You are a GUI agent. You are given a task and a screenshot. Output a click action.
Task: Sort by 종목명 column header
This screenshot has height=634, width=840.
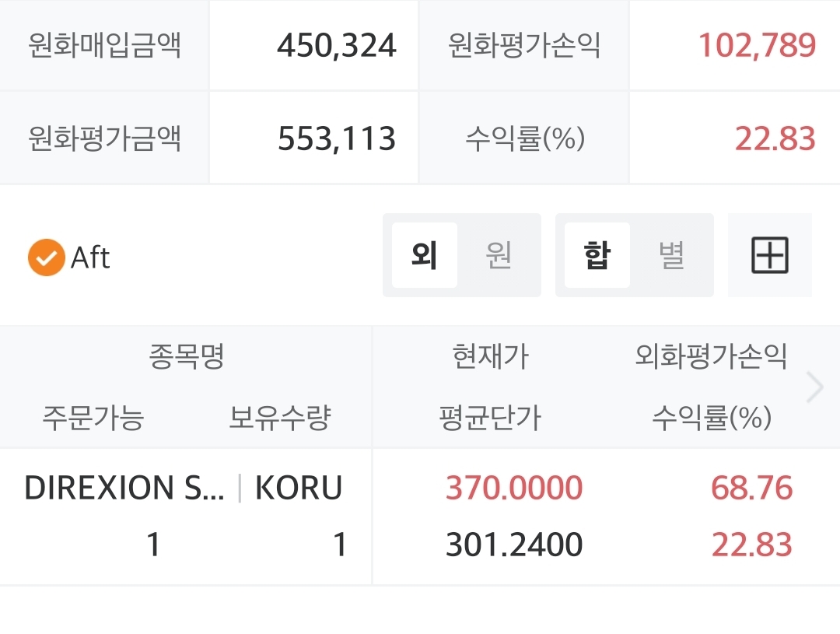click(187, 357)
